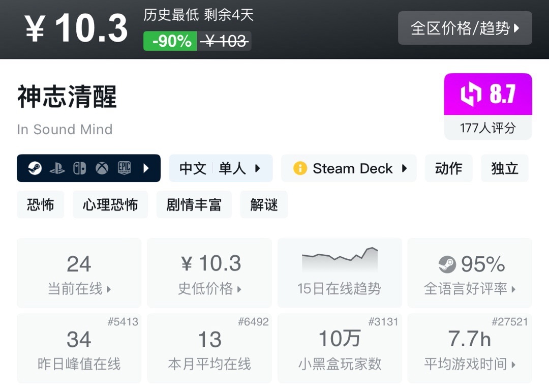Tap the Steam Deck yellow info icon
The image size is (549, 392).
coord(300,168)
